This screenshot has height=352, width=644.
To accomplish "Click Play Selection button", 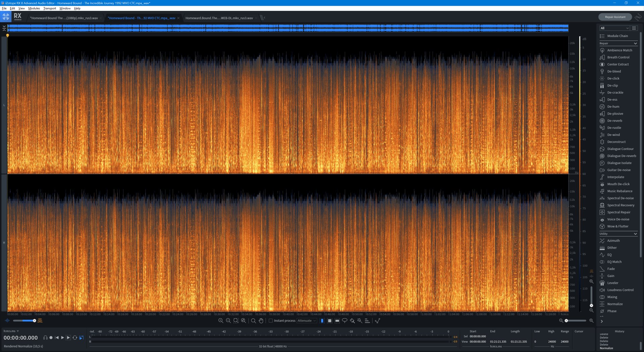I will point(68,338).
